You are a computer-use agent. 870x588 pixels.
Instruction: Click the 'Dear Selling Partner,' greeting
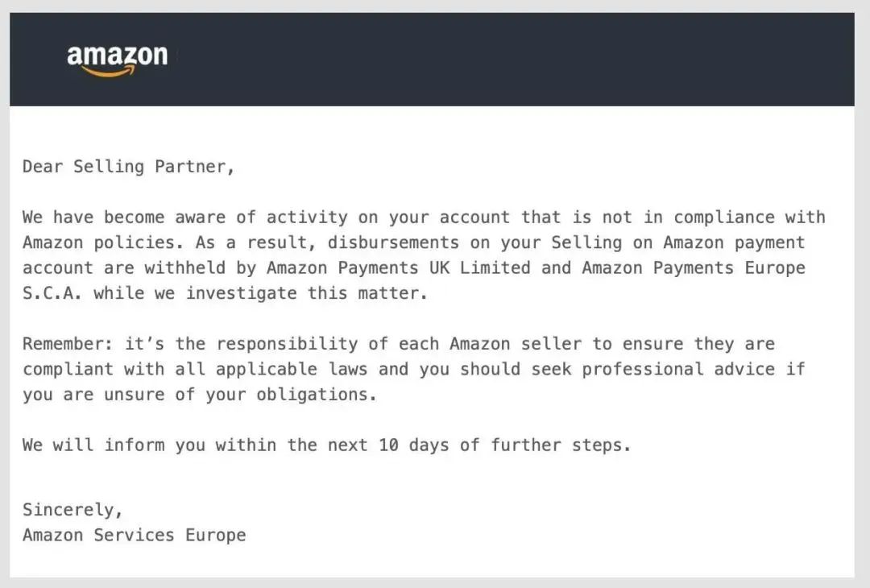pyautogui.click(x=129, y=167)
